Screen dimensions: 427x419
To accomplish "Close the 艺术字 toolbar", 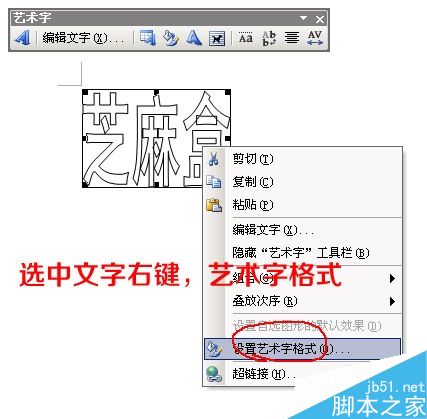I will tap(320, 19).
